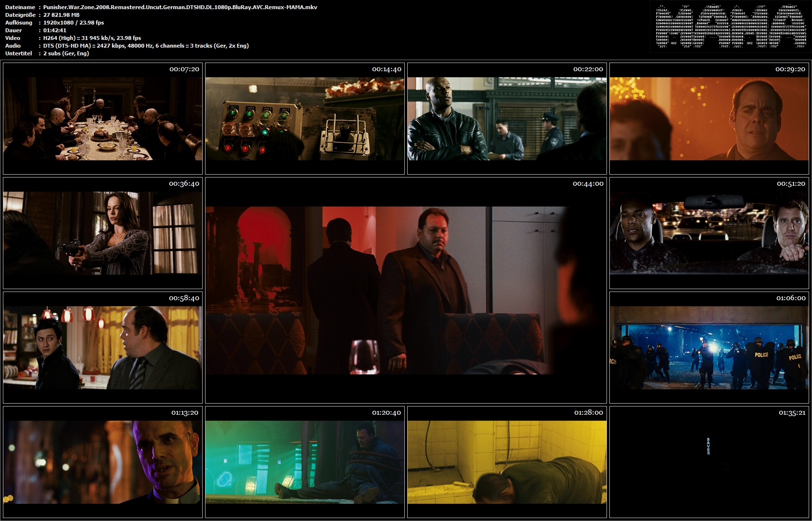812x521 pixels.
Task: Click the 00:29:20 timestamp text
Action: click(790, 69)
